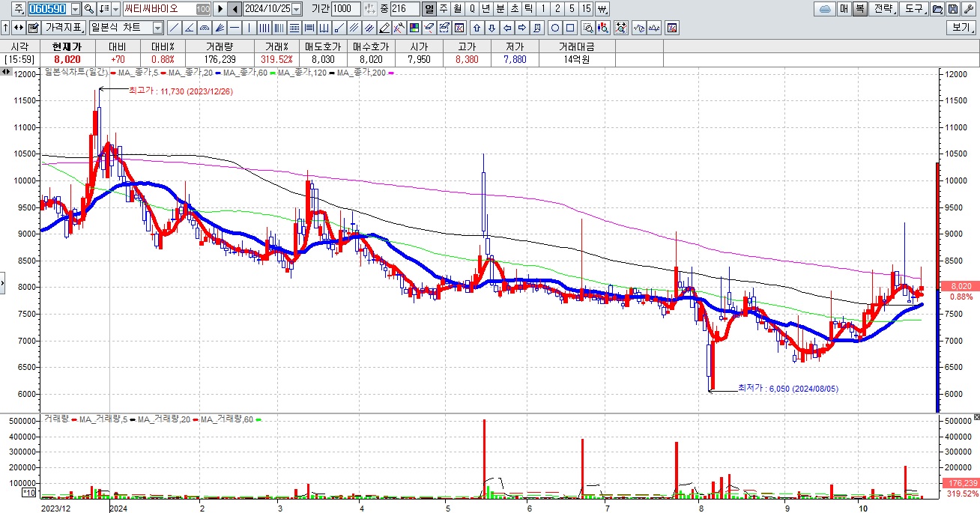Viewport: 980px width, 513px height.
Task: Click the cloud sync icon
Action: coord(825,9)
